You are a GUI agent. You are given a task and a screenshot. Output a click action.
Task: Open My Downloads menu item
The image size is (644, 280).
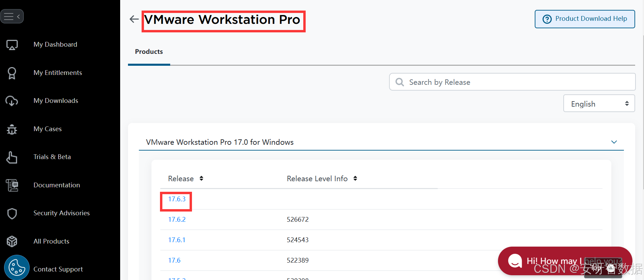tap(56, 101)
